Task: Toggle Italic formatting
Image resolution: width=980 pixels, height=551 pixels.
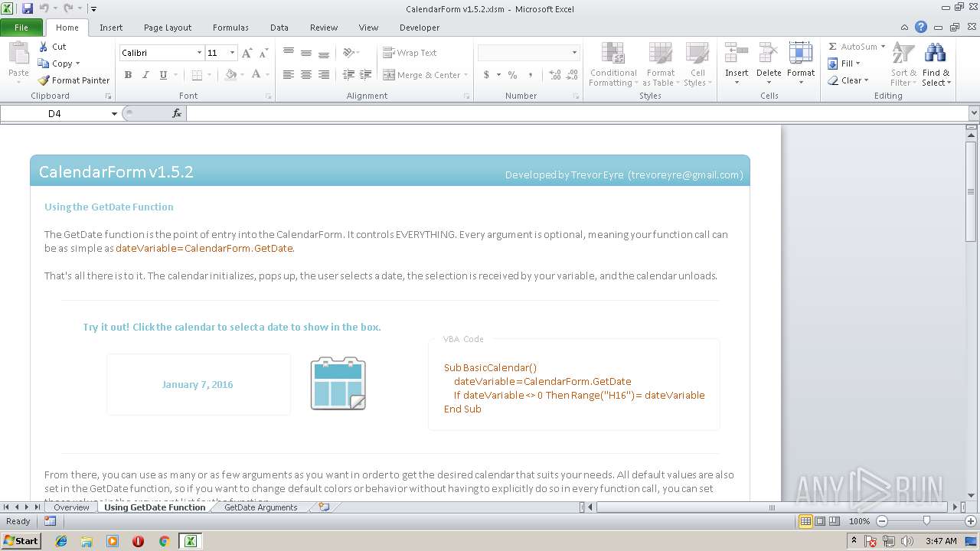Action: (x=145, y=75)
